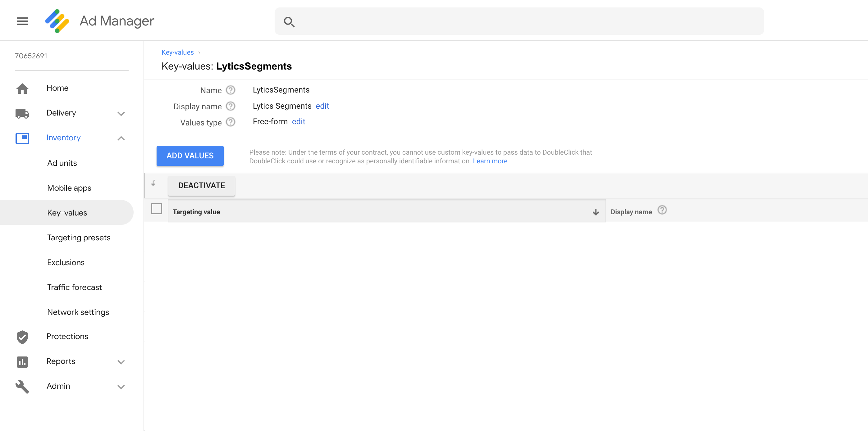The height and width of the screenshot is (431, 868).
Task: Click the Ad Manager logo
Action: 57,21
